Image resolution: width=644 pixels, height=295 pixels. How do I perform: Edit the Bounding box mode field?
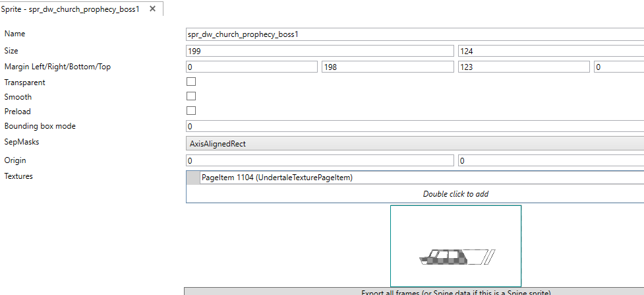tap(415, 126)
